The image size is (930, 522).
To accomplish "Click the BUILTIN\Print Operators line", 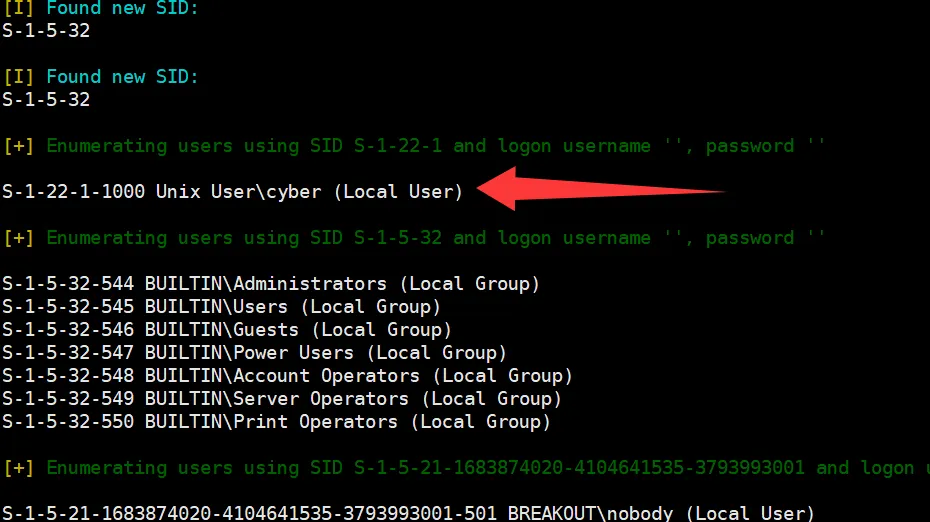I will coord(276,422).
